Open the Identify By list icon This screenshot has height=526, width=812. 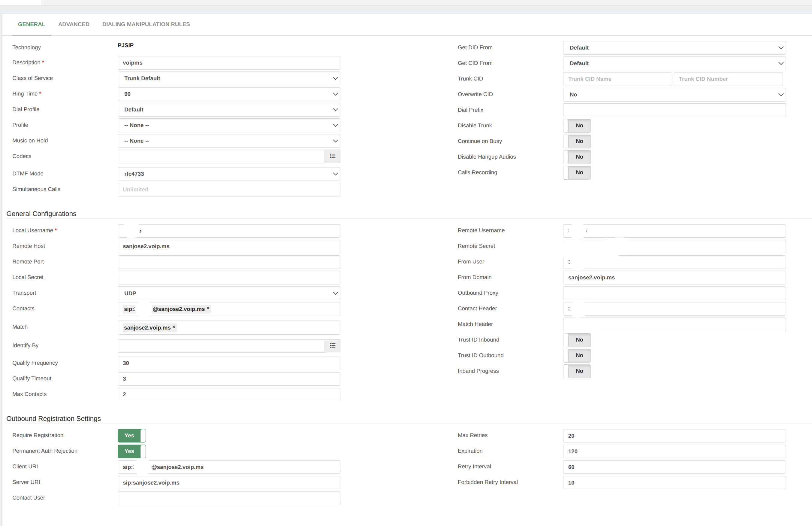(x=332, y=346)
